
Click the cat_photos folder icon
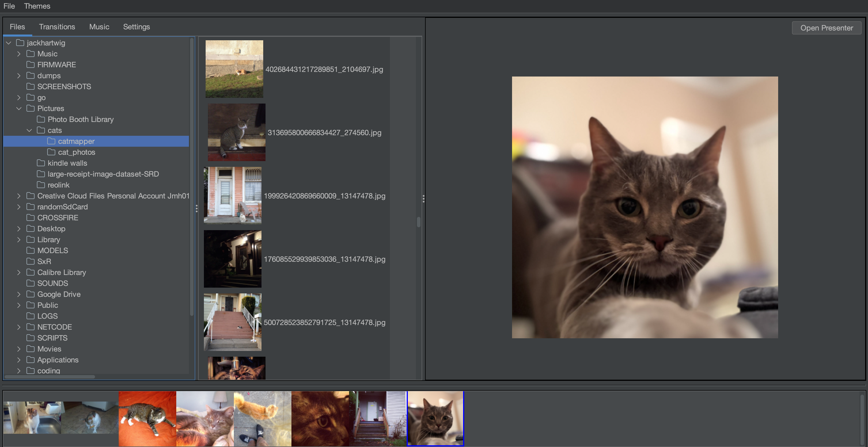51,152
